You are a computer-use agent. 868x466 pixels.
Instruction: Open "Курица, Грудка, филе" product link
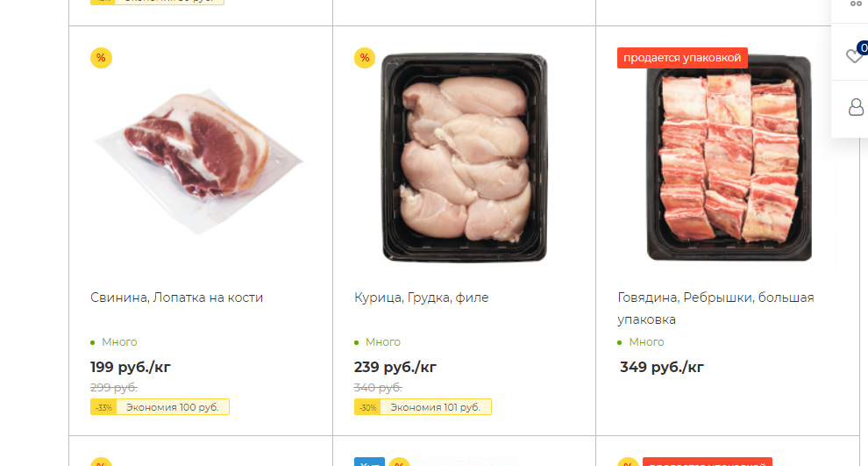[421, 298]
